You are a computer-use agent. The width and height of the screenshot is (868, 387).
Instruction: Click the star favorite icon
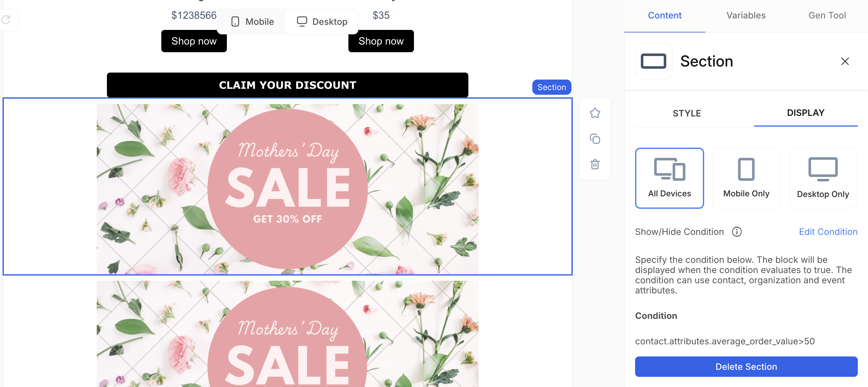point(595,113)
